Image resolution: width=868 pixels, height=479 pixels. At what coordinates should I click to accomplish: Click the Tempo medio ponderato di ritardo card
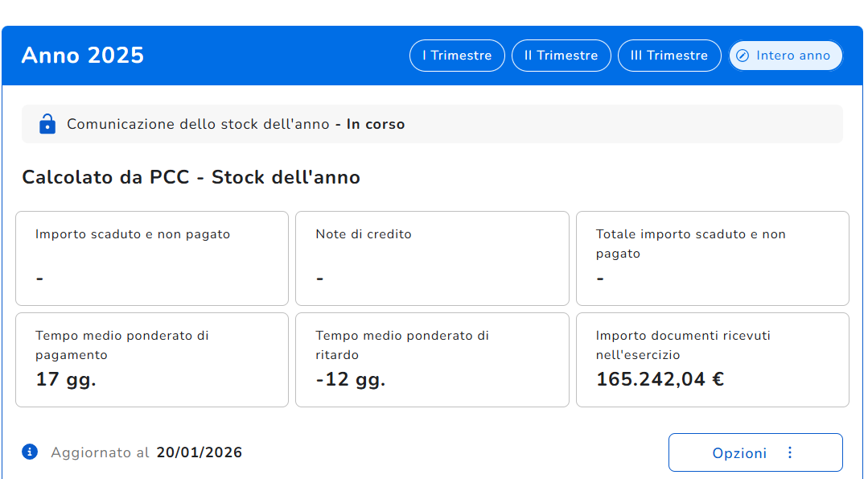point(432,360)
